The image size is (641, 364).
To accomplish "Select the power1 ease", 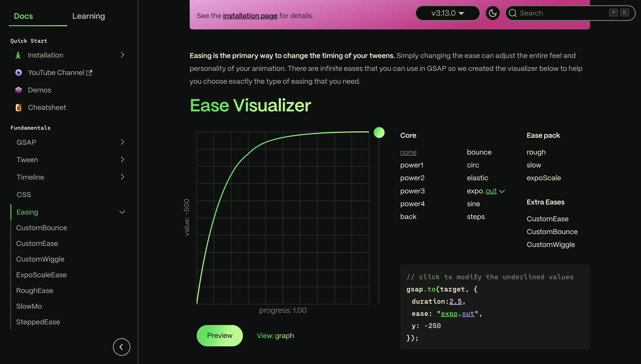I will (411, 165).
